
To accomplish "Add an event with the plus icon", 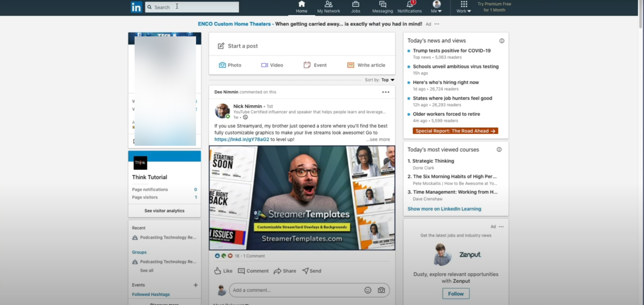I will click(195, 285).
